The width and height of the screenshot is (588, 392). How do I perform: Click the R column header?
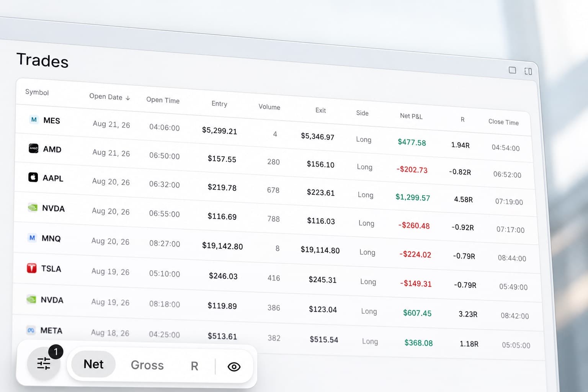[462, 119]
